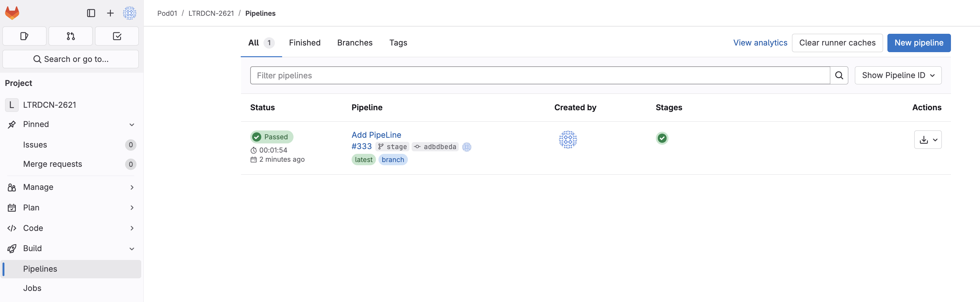Image resolution: width=980 pixels, height=302 pixels.
Task: Open the user avatar menu in sidebar
Action: point(129,13)
